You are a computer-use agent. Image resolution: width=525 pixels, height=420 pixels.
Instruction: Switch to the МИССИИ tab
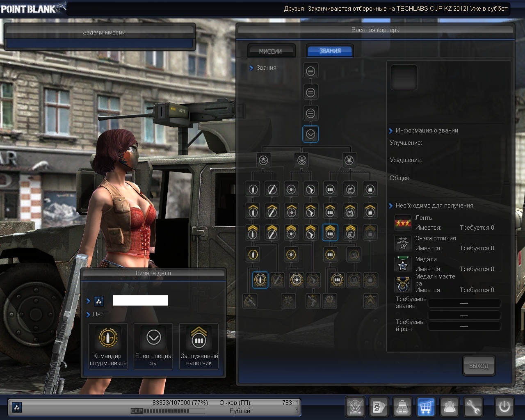(271, 51)
